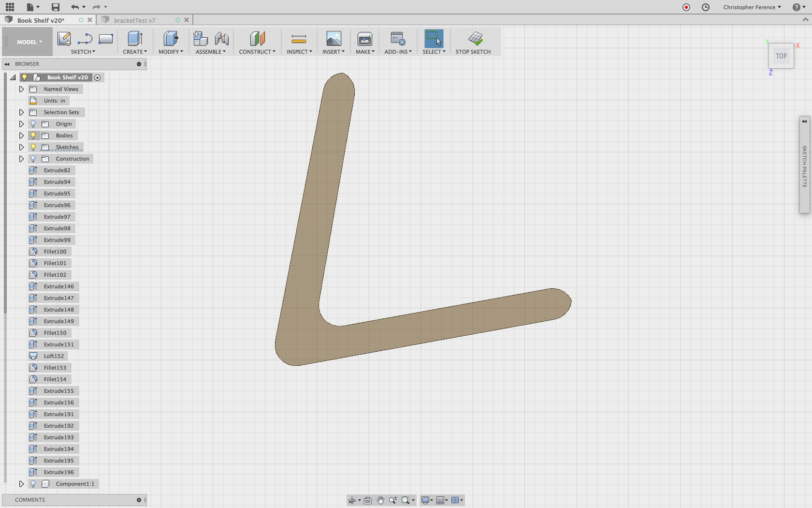
Task: Pin the Browser panel toggle
Action: pos(139,64)
